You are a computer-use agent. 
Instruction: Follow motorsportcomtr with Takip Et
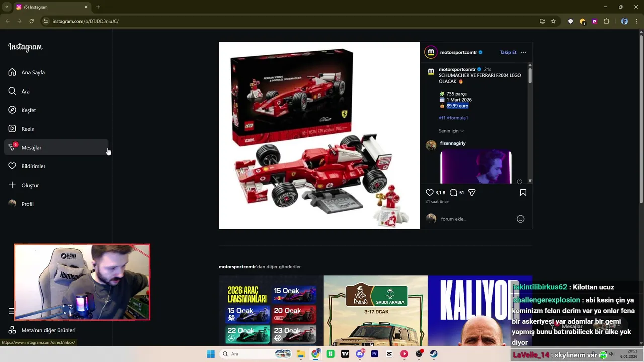click(508, 52)
